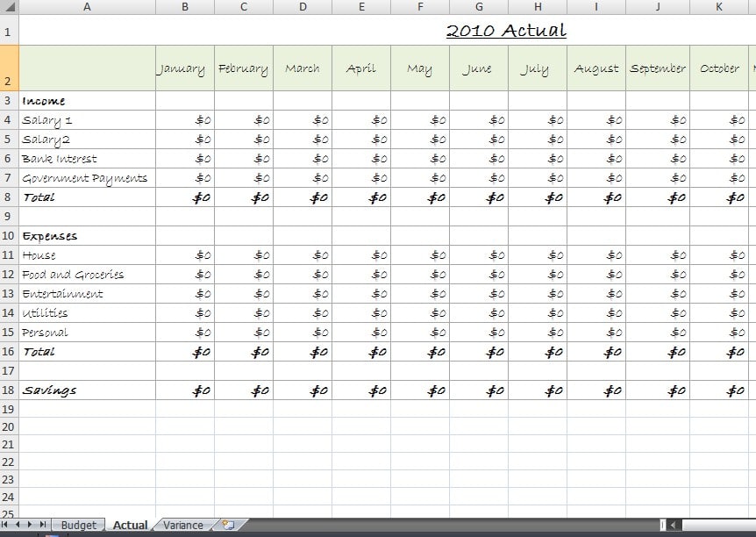756x537 pixels.
Task: Select row 8 header
Action: click(x=9, y=197)
